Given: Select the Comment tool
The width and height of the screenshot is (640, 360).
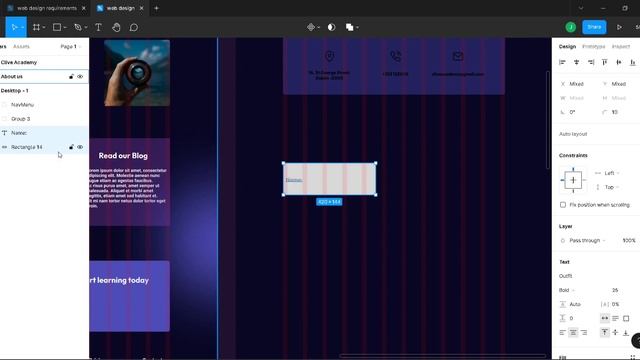Looking at the screenshot, I should [x=134, y=27].
